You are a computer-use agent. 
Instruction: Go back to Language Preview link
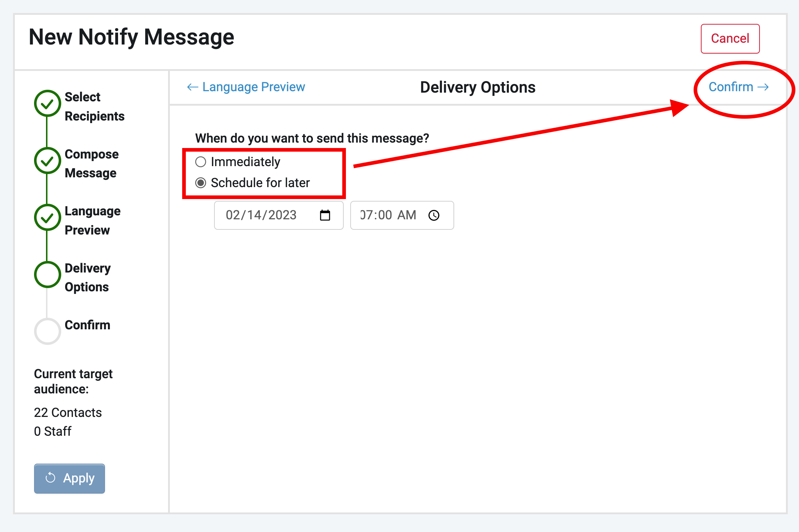(x=246, y=87)
